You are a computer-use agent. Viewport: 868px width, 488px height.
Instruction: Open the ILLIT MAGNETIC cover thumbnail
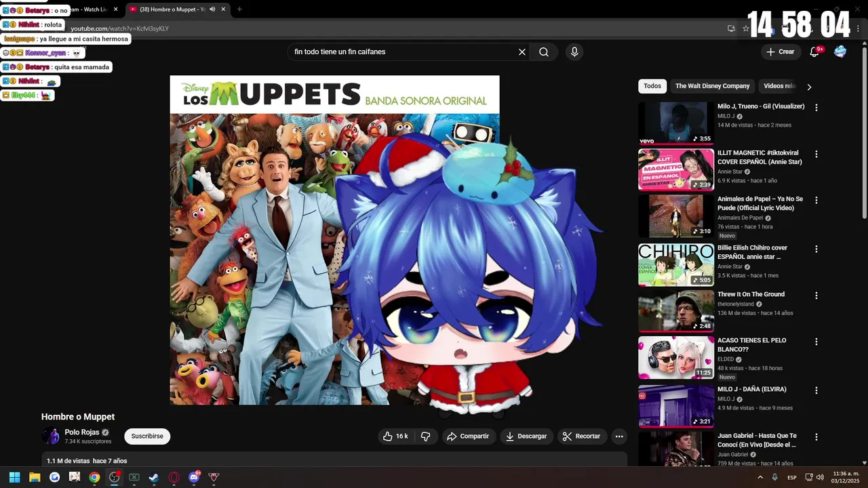[676, 169]
